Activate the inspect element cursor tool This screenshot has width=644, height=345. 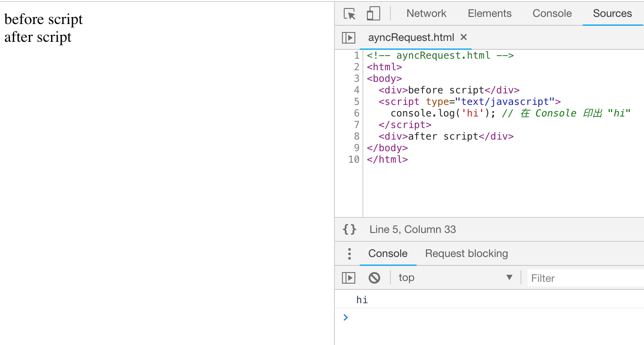pos(350,13)
